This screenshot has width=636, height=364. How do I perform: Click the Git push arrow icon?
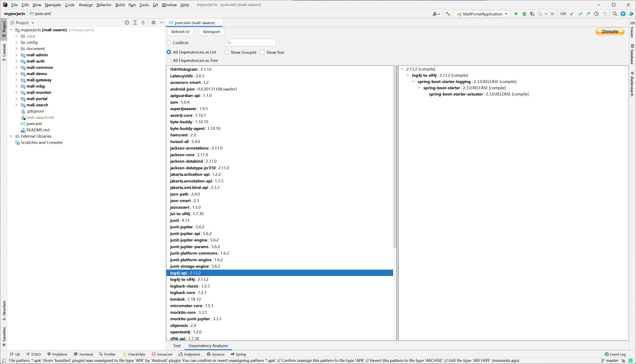pos(588,14)
